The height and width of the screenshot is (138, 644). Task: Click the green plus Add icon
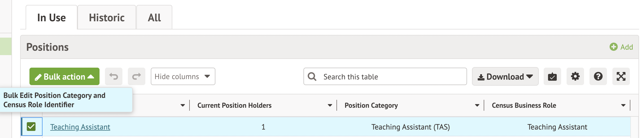[x=613, y=47]
